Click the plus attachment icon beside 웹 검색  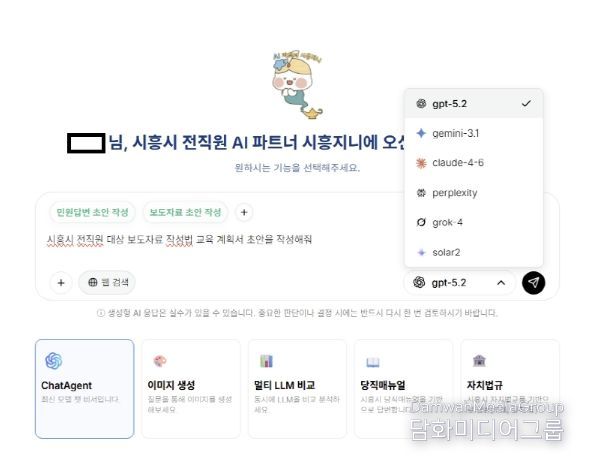coord(61,282)
